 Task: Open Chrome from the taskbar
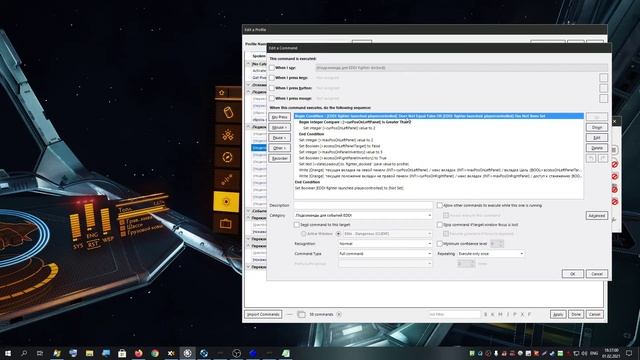155,353
